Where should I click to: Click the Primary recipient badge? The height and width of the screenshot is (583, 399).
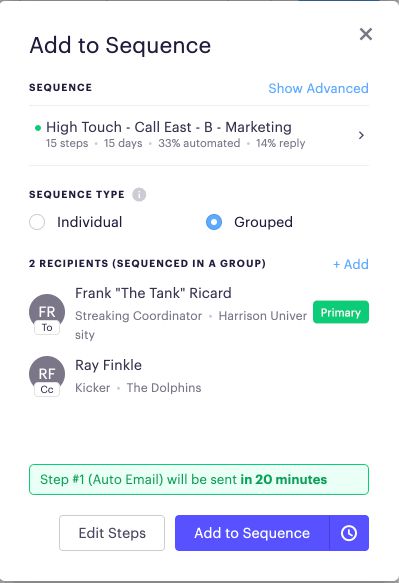click(341, 312)
